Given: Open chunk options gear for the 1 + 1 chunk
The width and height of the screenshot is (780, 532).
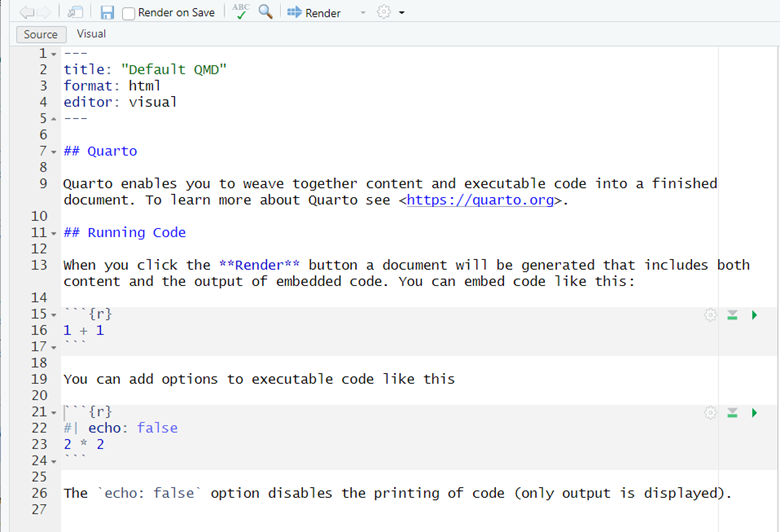Looking at the screenshot, I should tap(710, 315).
